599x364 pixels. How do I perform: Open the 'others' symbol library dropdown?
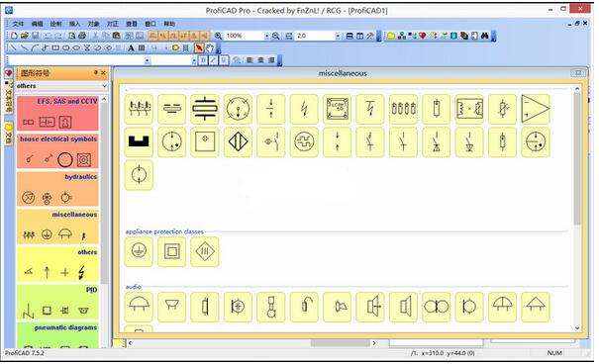pos(62,86)
